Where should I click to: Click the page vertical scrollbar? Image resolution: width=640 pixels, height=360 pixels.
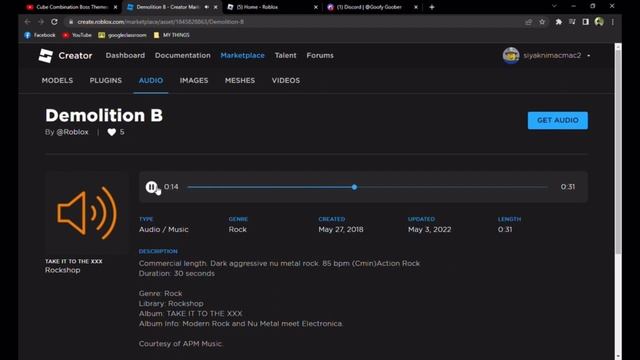(x=618, y=152)
